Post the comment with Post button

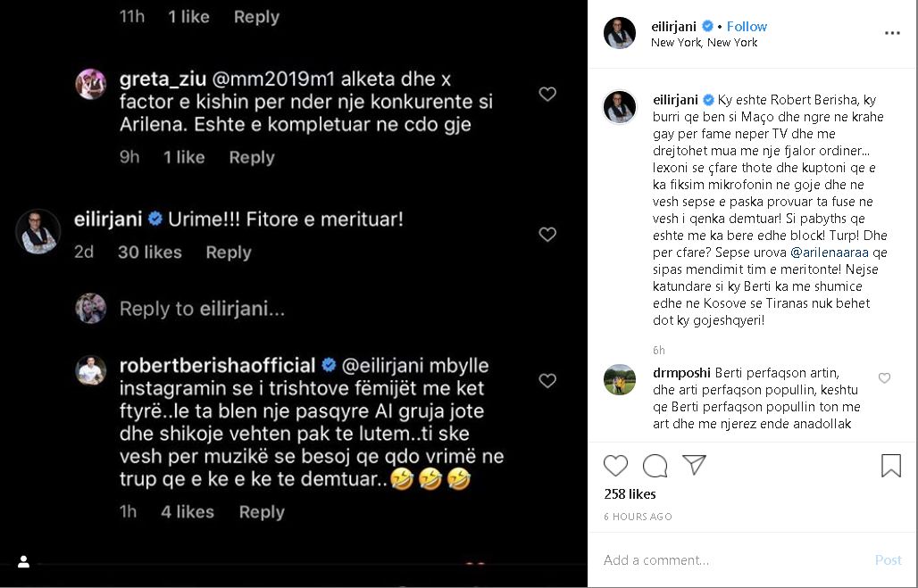coord(888,560)
